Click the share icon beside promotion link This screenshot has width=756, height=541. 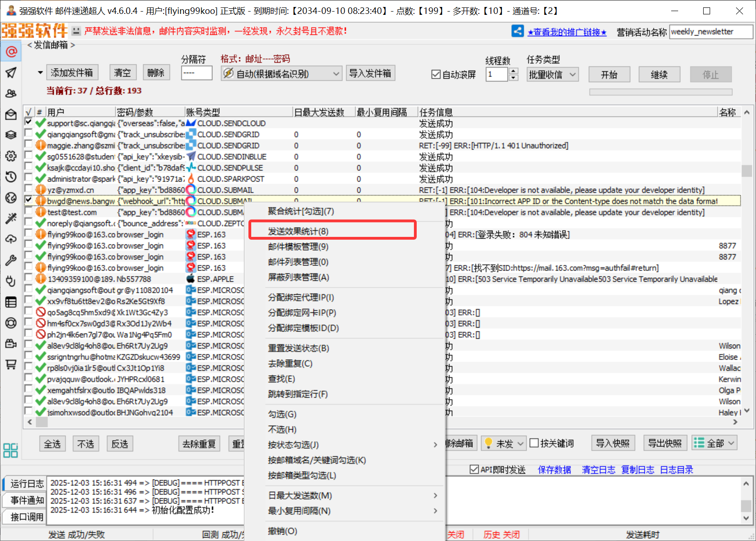pyautogui.click(x=517, y=32)
